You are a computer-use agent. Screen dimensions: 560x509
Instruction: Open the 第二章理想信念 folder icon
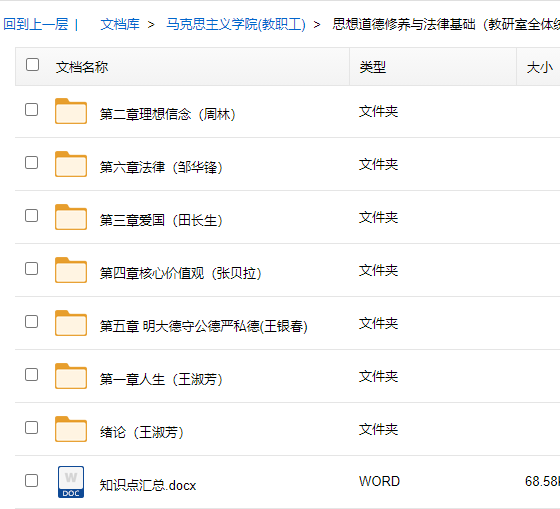[x=71, y=111]
